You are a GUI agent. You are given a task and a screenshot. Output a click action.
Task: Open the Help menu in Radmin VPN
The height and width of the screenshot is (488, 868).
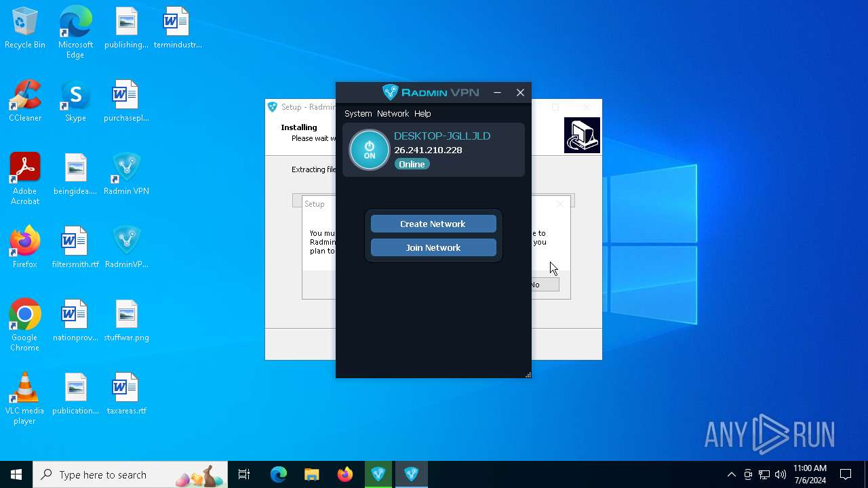point(422,114)
